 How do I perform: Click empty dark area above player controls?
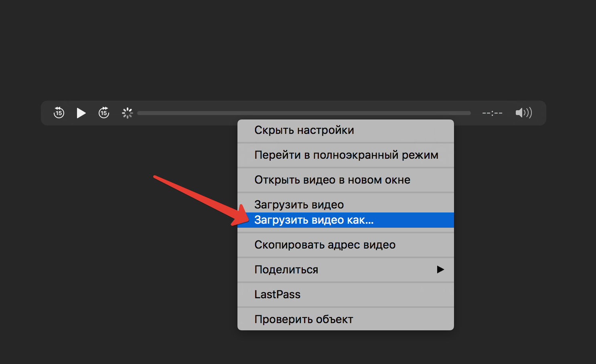coord(297,48)
